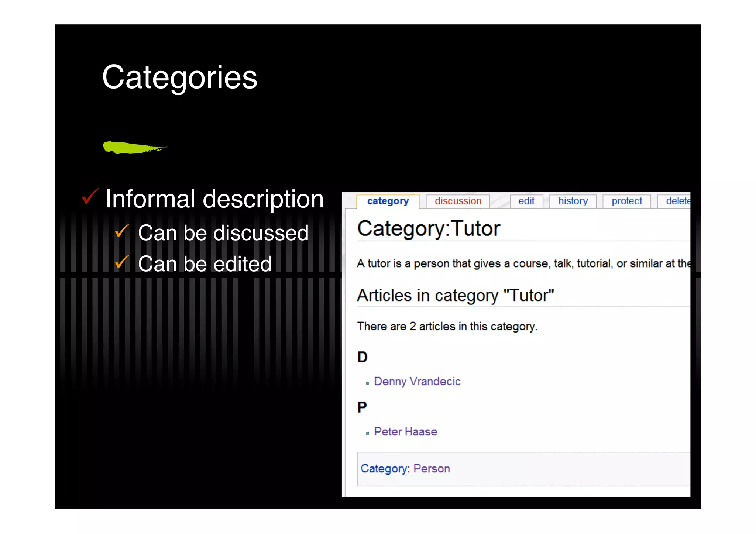The image size is (756, 534).
Task: Click the text 'There are 2 articles in this category.'
Action: (x=447, y=326)
